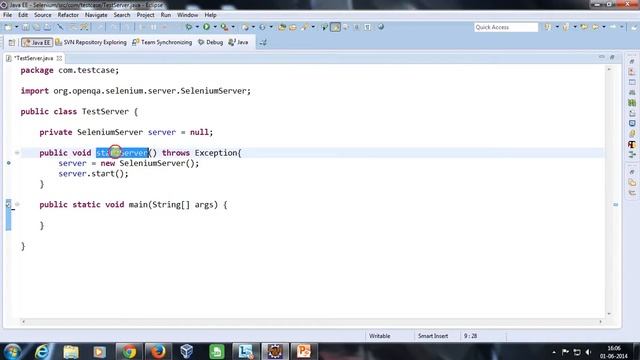
Task: Switch to Team Synchronizing perspective
Action: click(x=162, y=42)
